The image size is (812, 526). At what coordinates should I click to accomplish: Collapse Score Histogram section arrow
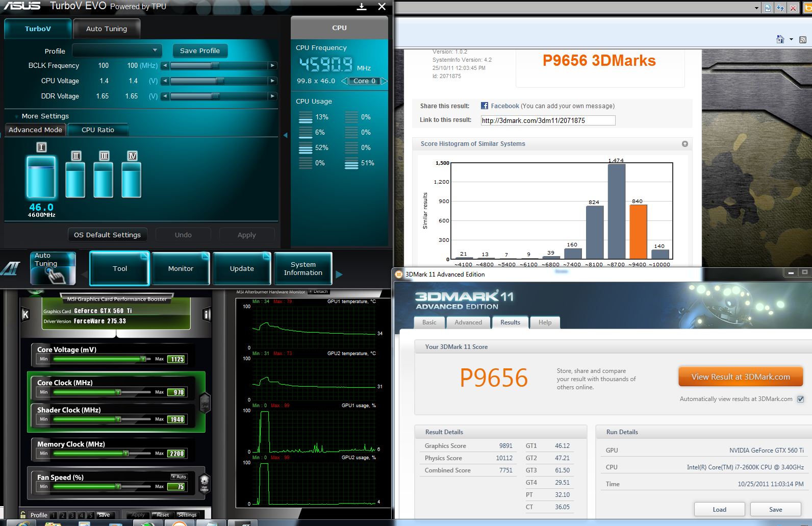pyautogui.click(x=685, y=144)
